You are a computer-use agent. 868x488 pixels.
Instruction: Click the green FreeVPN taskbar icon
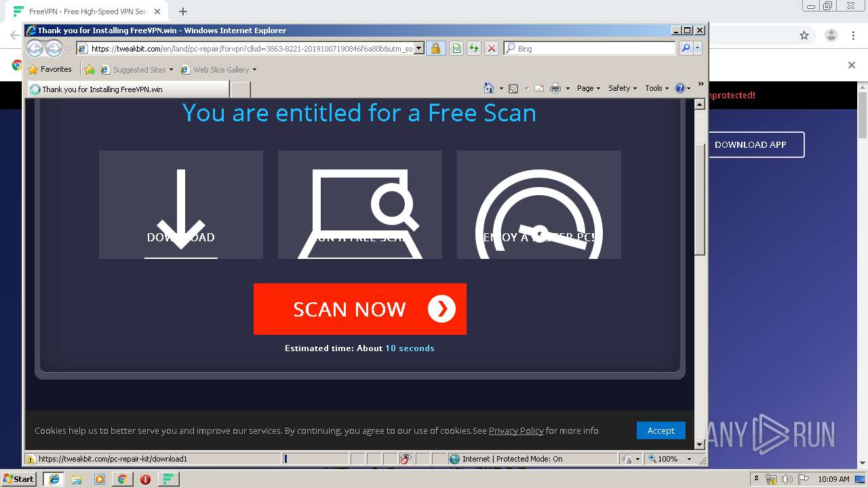168,479
